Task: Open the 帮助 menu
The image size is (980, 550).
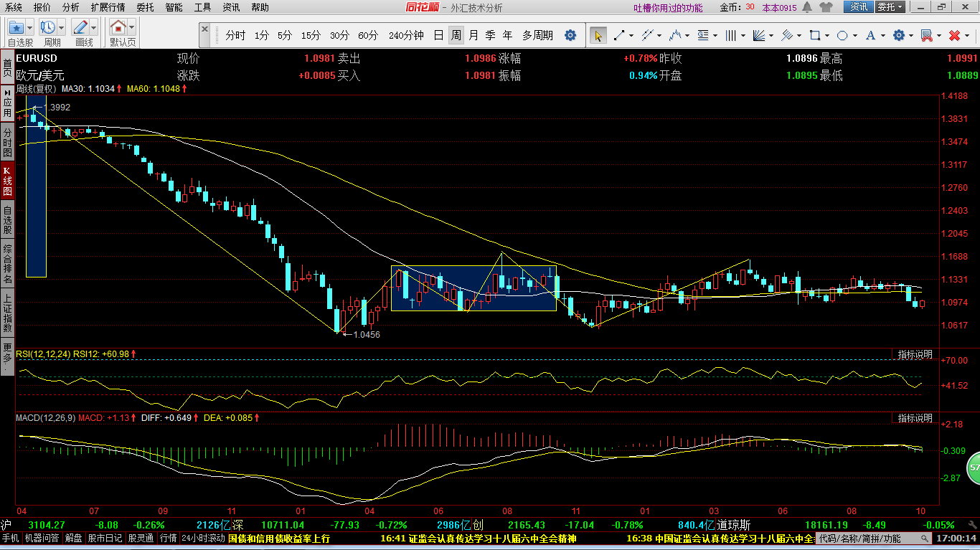Action: (x=260, y=7)
